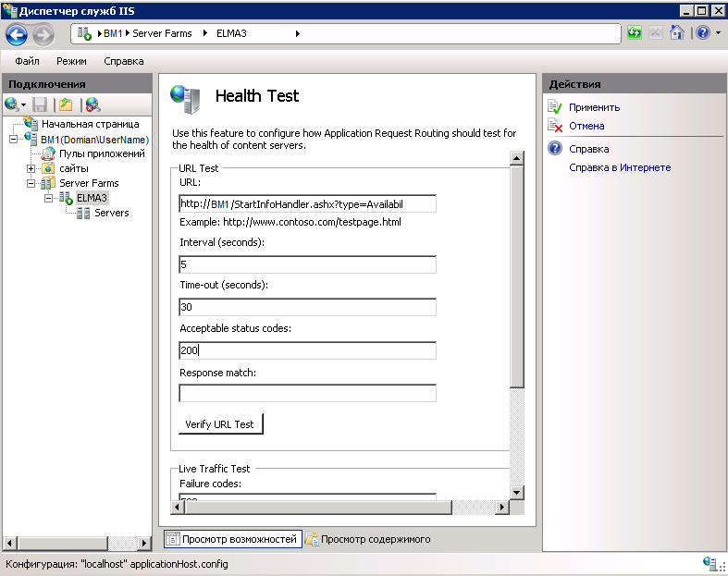Click the Response match input field

(x=306, y=394)
